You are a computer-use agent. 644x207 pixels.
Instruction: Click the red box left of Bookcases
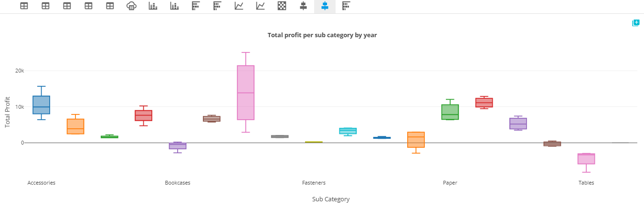[x=143, y=115]
